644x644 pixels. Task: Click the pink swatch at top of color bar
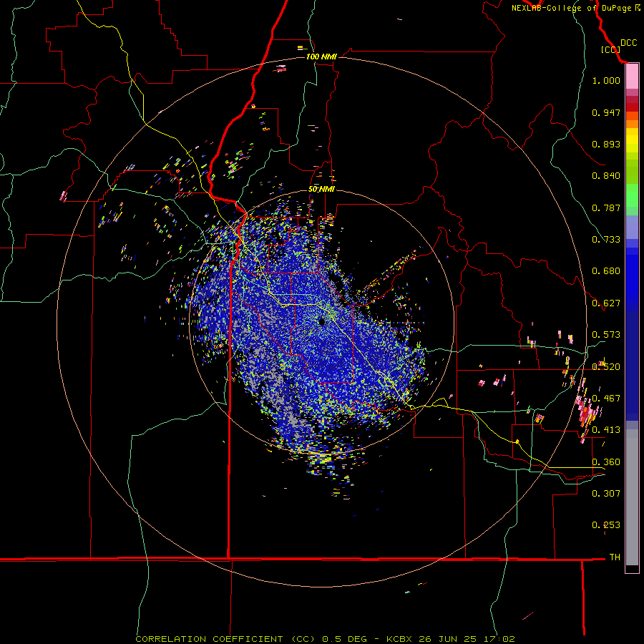coord(632,77)
